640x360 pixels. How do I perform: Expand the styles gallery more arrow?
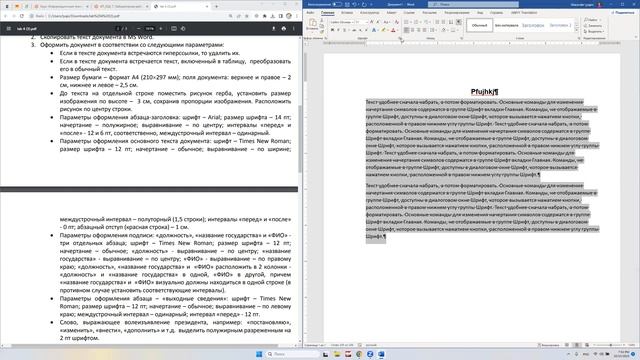tap(577, 30)
